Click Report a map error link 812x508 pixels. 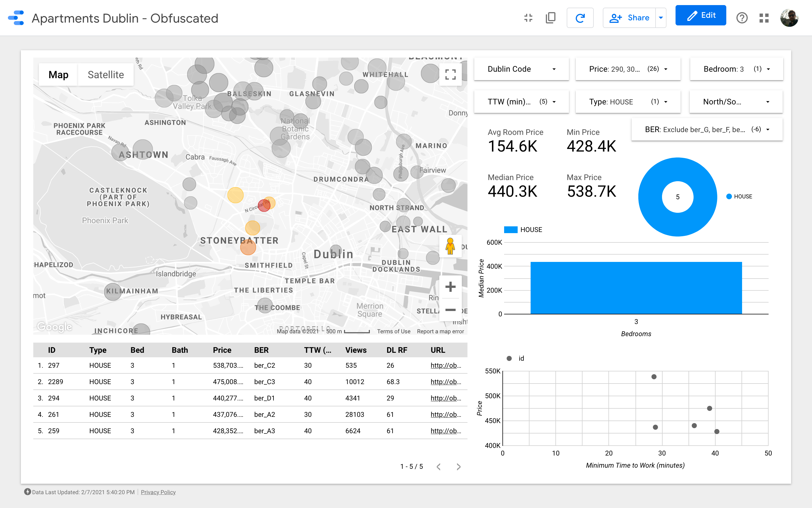(440, 331)
